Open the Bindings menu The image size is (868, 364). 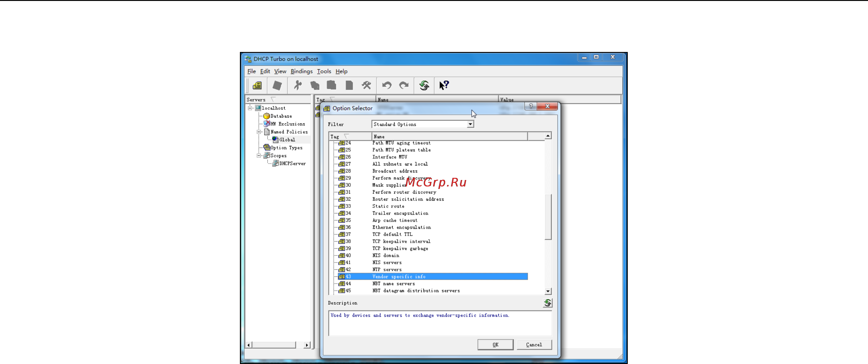coord(302,71)
